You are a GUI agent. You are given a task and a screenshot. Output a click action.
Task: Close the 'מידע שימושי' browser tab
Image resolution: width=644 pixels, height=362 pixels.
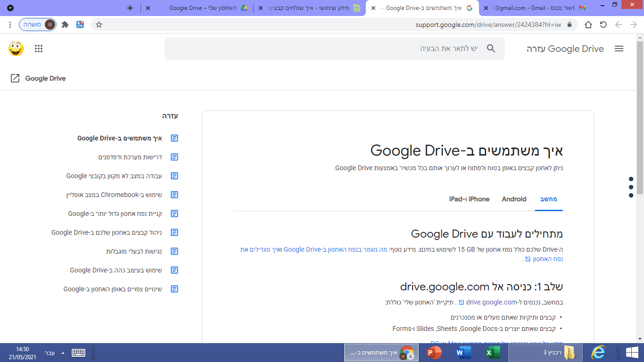[261, 8]
